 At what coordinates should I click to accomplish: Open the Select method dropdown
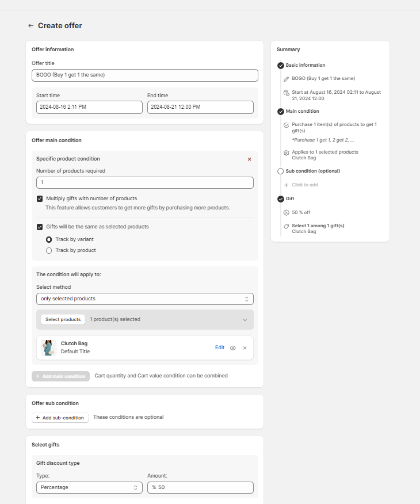coord(144,299)
